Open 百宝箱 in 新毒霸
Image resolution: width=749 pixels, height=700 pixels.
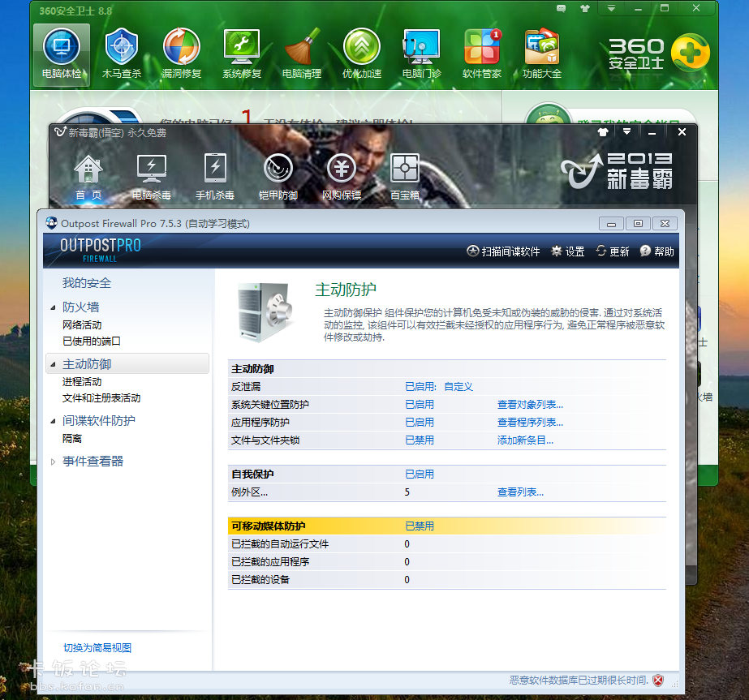pos(405,178)
